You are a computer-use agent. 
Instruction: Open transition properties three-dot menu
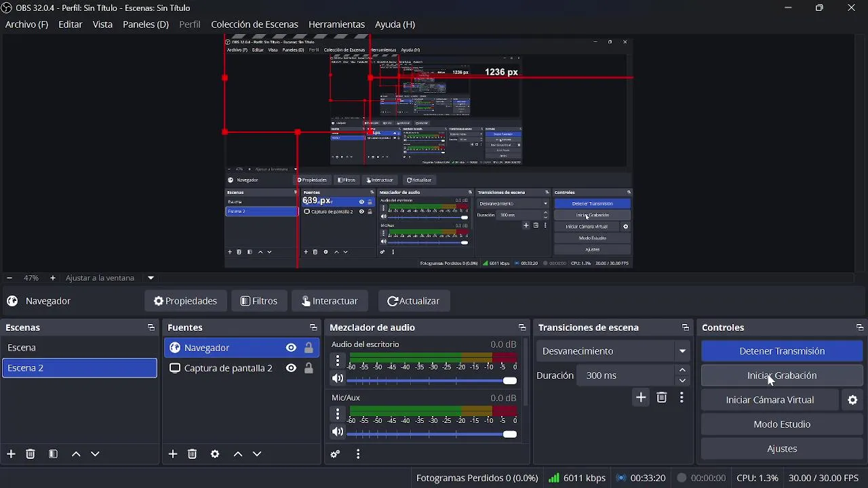point(682,398)
